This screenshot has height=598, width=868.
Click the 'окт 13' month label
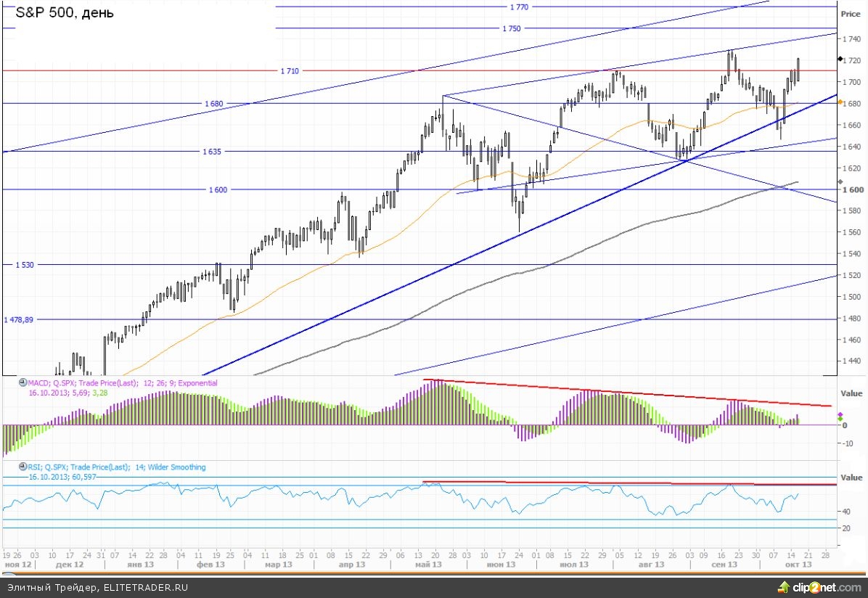(x=798, y=565)
